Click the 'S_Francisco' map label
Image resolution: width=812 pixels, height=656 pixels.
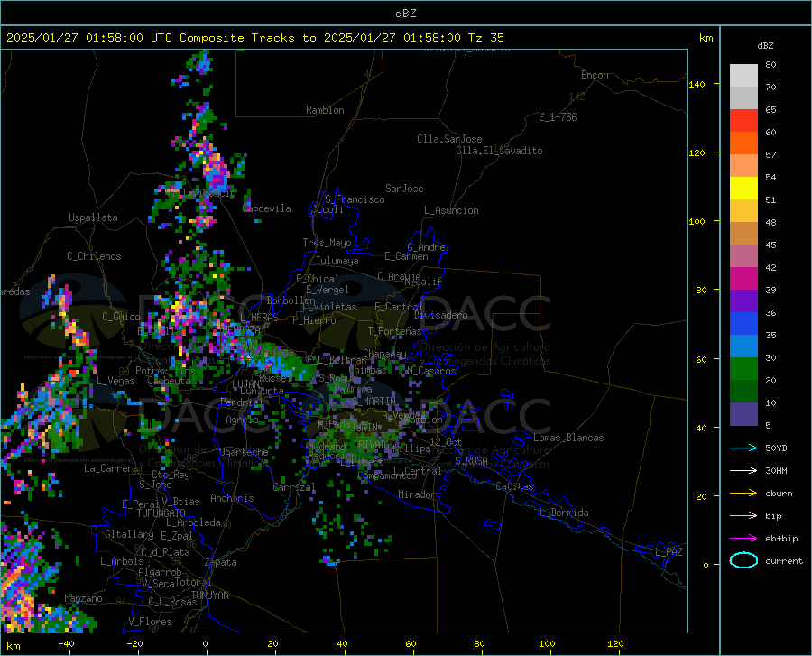click(x=355, y=199)
